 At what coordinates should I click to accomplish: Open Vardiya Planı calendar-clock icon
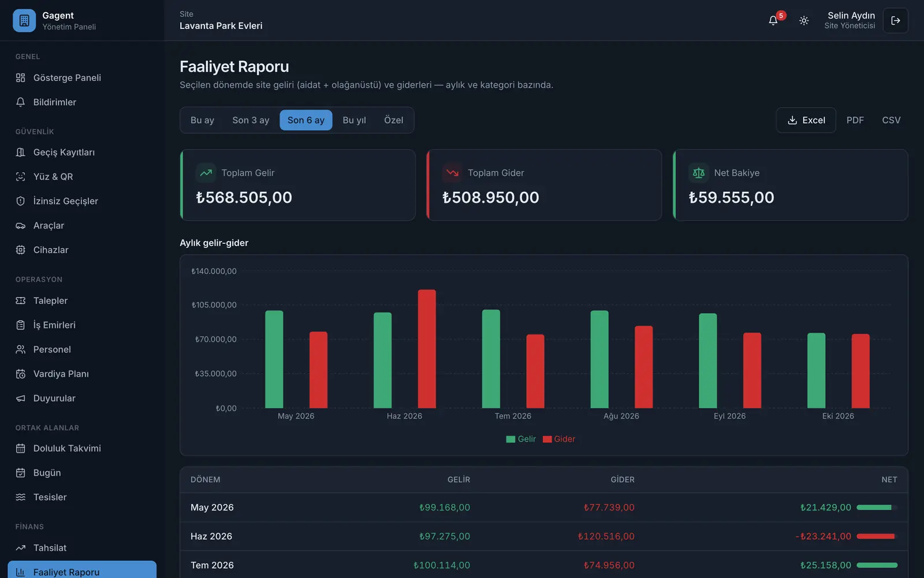pyautogui.click(x=21, y=374)
